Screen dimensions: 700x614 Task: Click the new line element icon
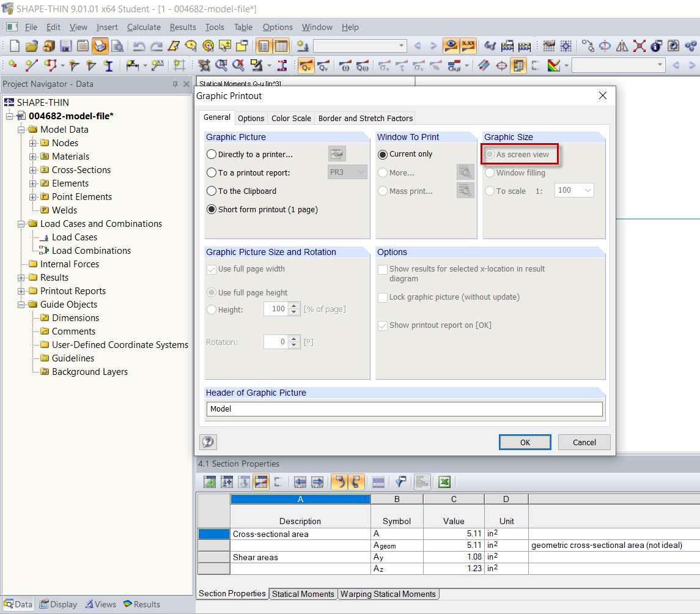click(31, 65)
